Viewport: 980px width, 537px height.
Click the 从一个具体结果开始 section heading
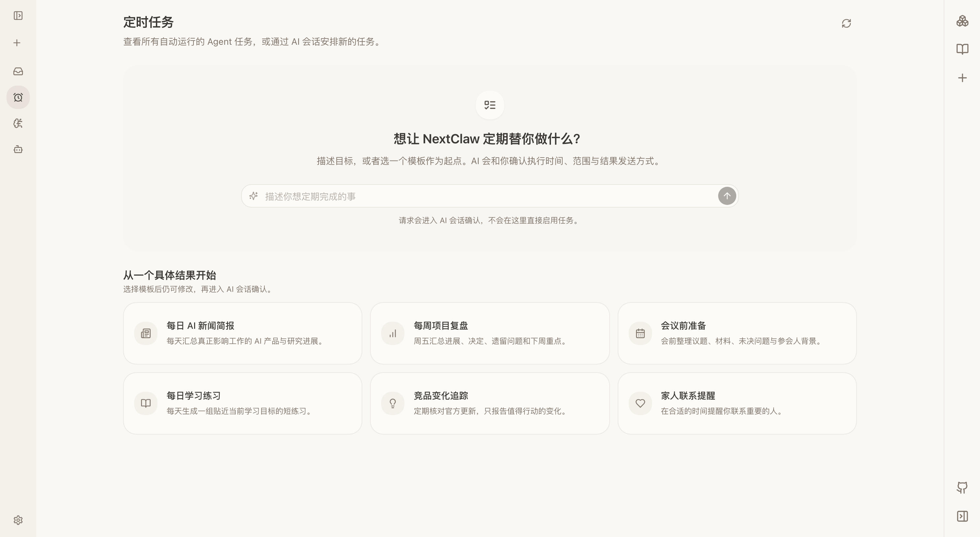tap(170, 275)
